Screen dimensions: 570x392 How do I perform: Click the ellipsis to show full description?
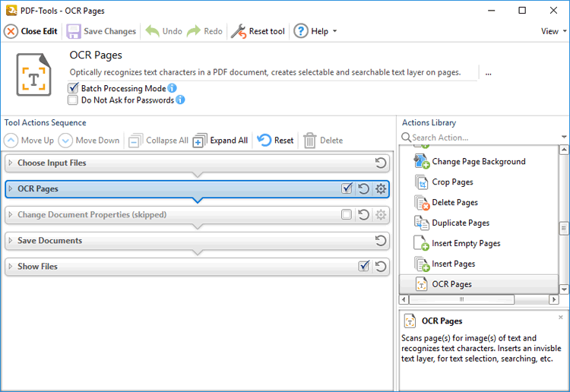[x=488, y=74]
